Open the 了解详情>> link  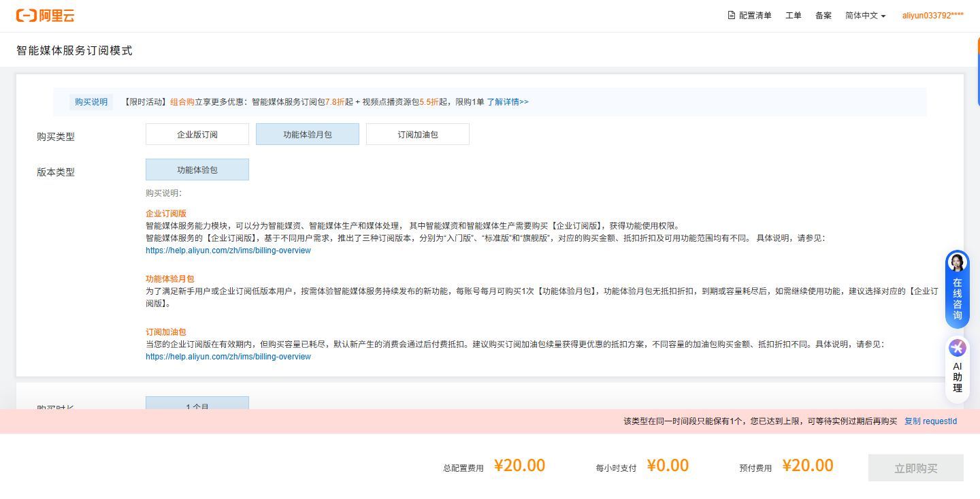508,102
